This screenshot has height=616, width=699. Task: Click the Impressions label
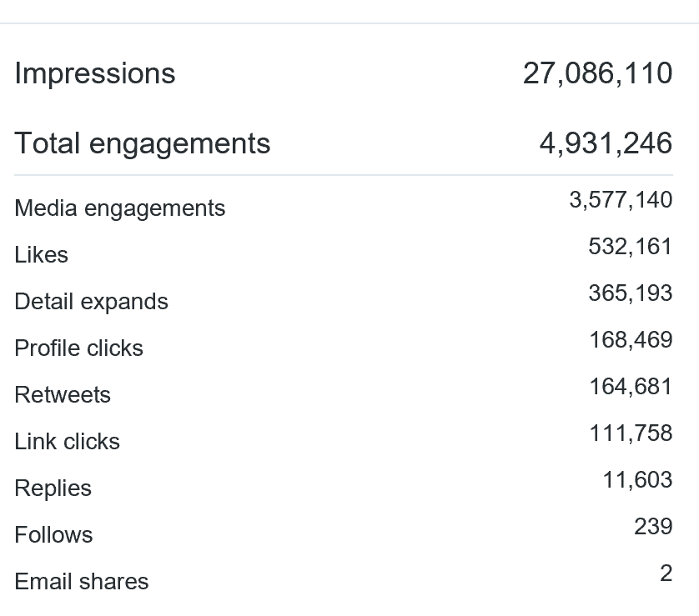95,73
